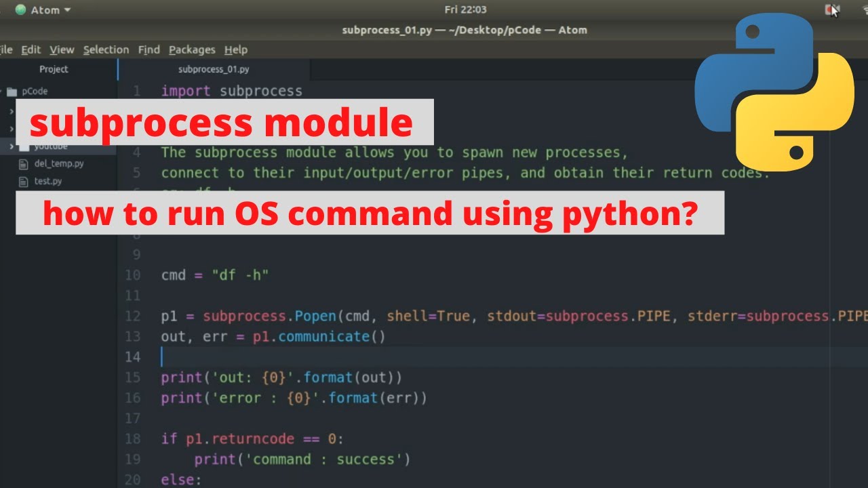Click the screen recording indicator icon

pos(832,10)
